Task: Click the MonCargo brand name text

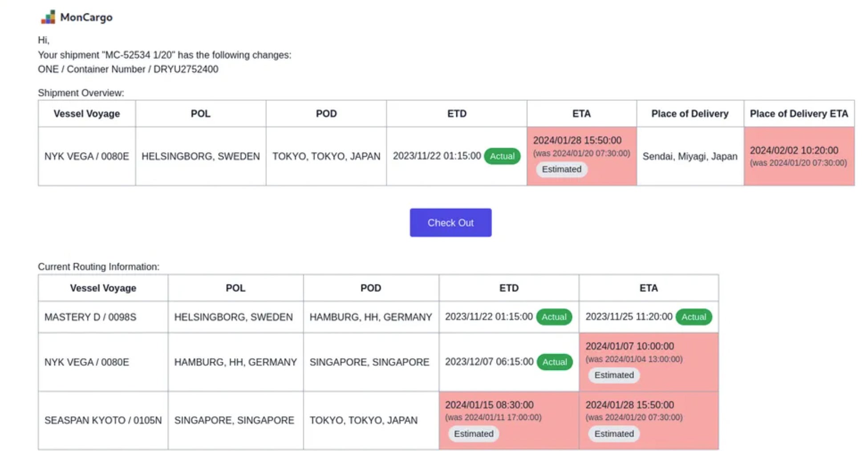Action: tap(86, 17)
